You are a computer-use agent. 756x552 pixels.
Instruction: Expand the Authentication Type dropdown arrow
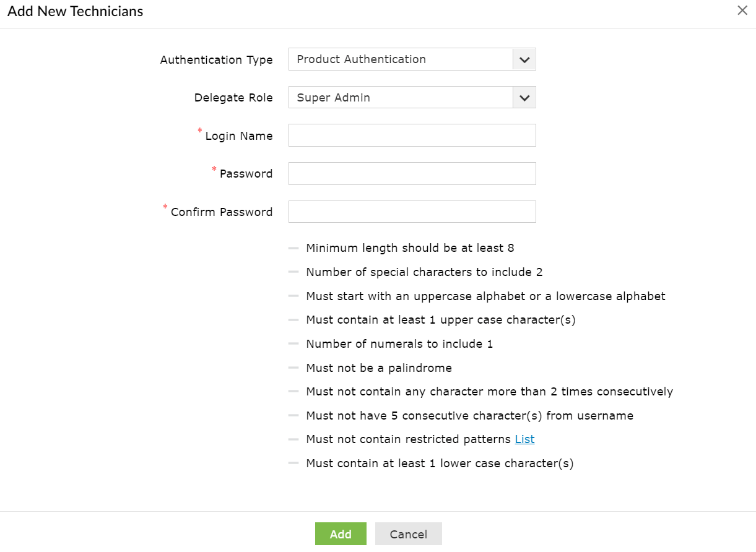tap(524, 60)
